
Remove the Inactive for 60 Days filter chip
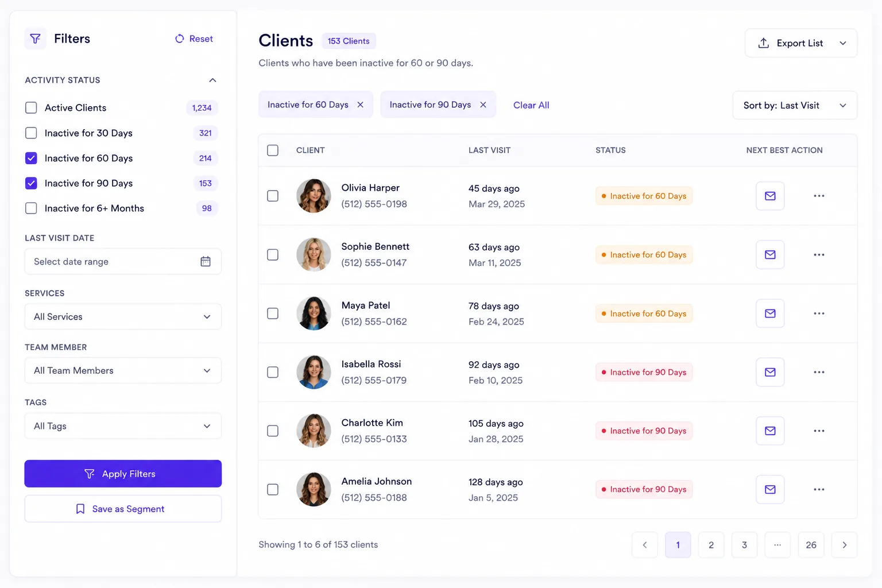click(x=360, y=105)
